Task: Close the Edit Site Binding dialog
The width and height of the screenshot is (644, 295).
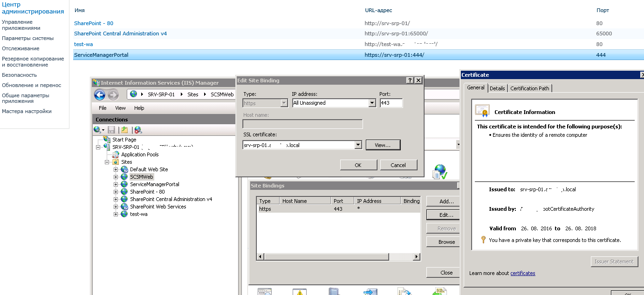Action: 418,80
